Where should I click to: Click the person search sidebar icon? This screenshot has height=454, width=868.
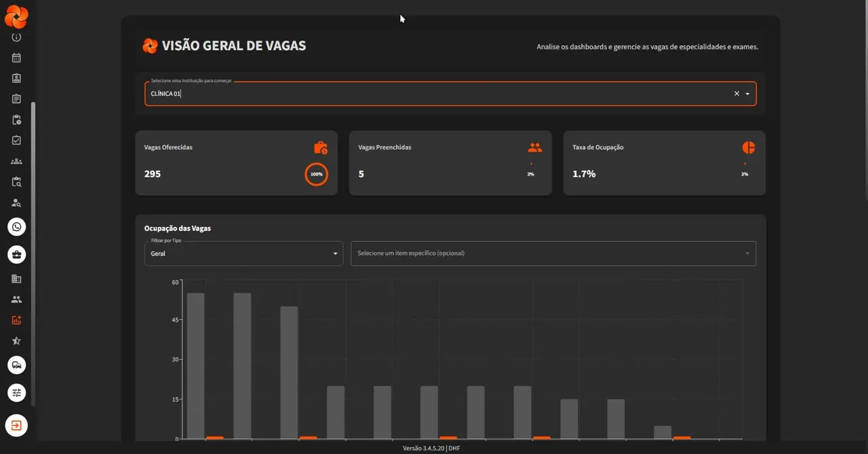16,203
